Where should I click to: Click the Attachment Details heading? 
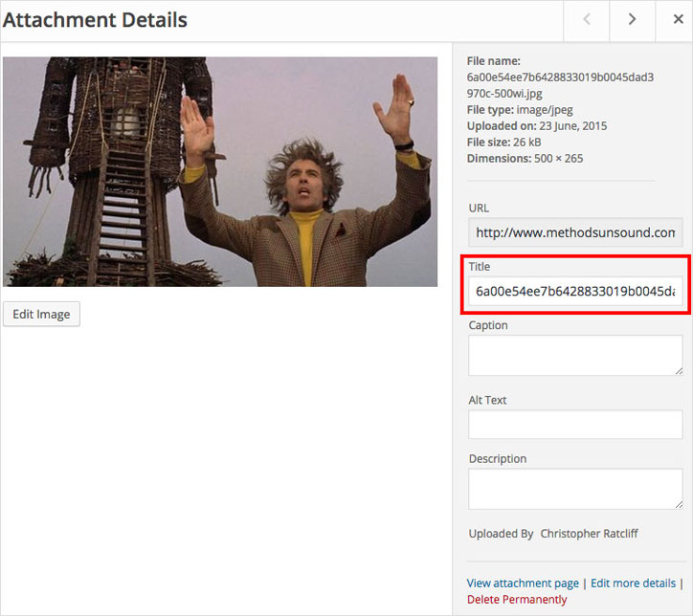pyautogui.click(x=95, y=20)
